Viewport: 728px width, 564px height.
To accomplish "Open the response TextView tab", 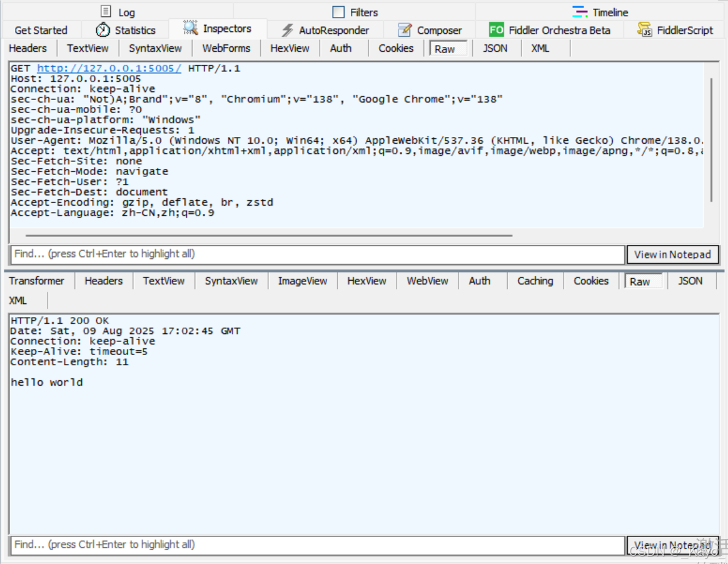I will click(x=163, y=281).
